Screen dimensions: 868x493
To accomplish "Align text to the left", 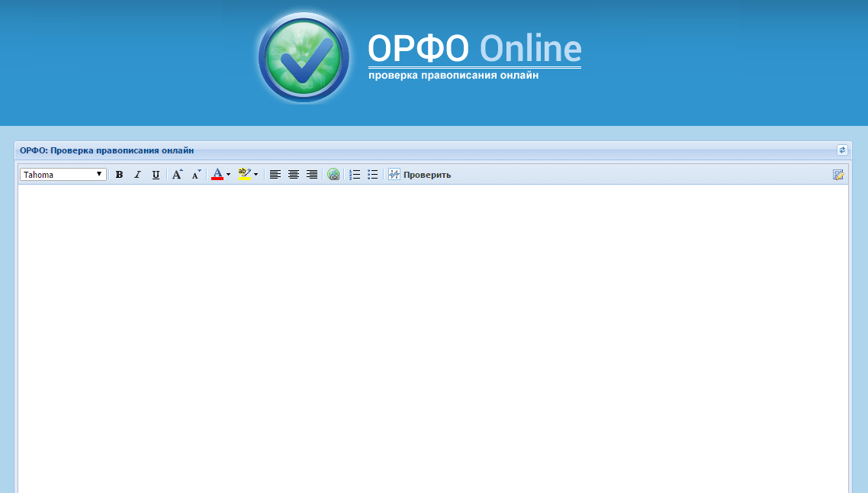I will pos(275,175).
